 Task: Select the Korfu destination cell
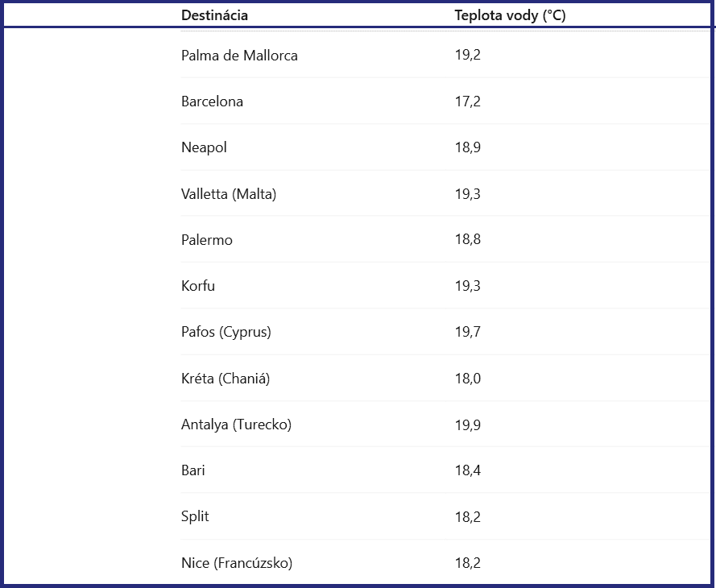pos(197,286)
